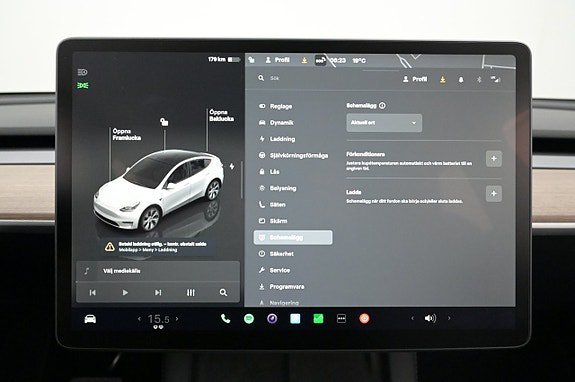Tap the yellow warning triangle alert
This screenshot has height=382, width=575.
coord(109,247)
